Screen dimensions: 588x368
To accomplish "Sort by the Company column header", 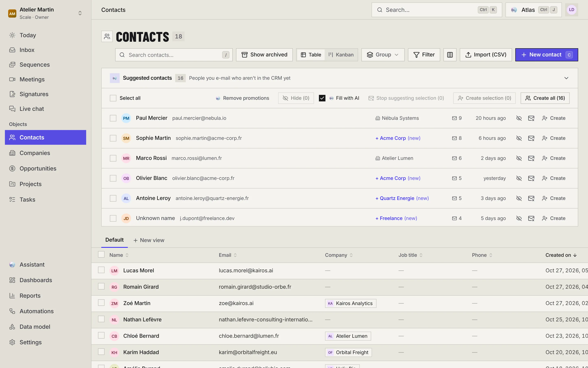I will click(x=339, y=255).
